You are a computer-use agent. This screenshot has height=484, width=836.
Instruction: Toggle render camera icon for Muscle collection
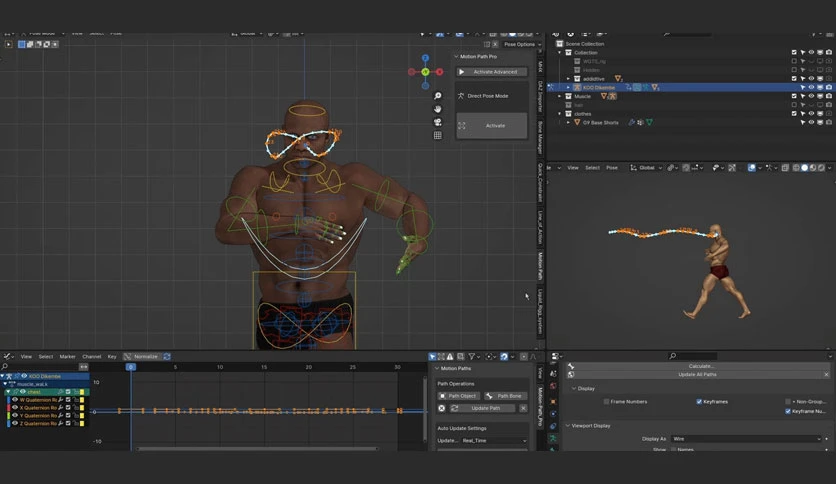pyautogui.click(x=829, y=96)
